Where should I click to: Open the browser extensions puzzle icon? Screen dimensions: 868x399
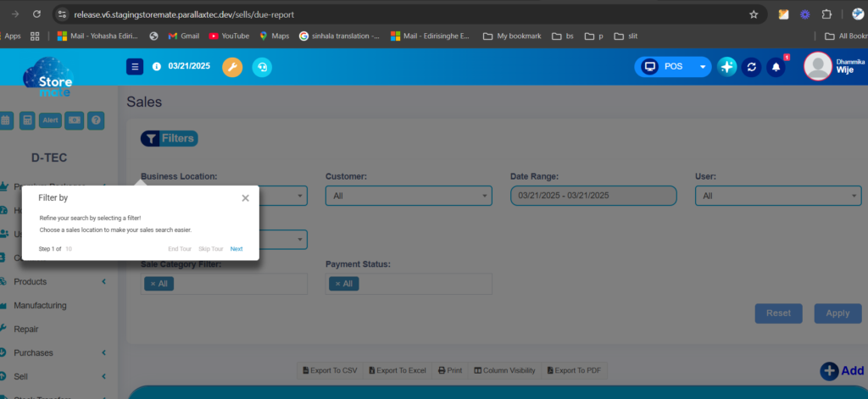[826, 14]
